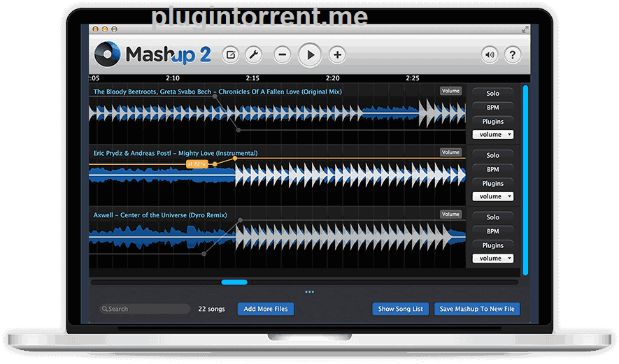Click the '22 songs' count label
619x364 pixels.
tap(212, 309)
